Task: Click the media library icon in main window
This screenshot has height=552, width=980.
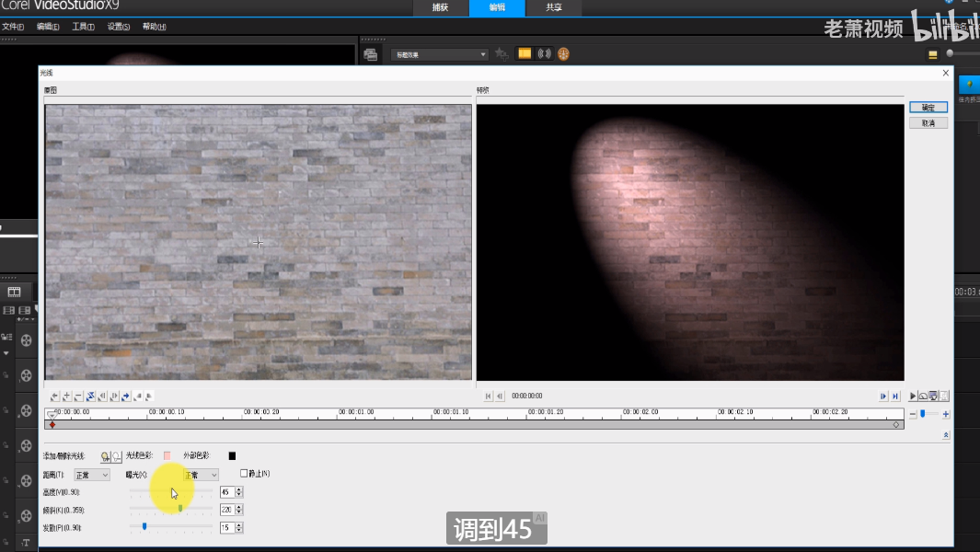Action: click(370, 54)
